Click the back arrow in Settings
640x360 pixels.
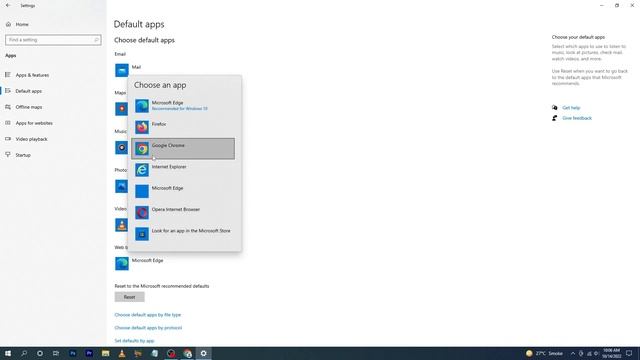pyautogui.click(x=8, y=5)
